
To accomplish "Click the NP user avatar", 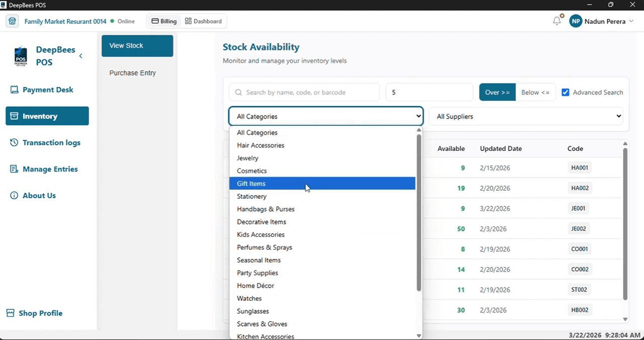I will (576, 21).
